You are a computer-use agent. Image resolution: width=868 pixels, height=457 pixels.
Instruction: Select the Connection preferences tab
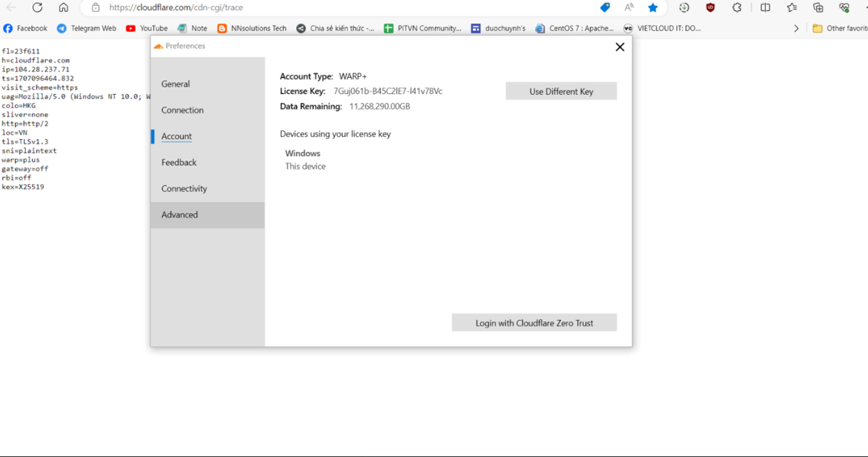(207, 111)
